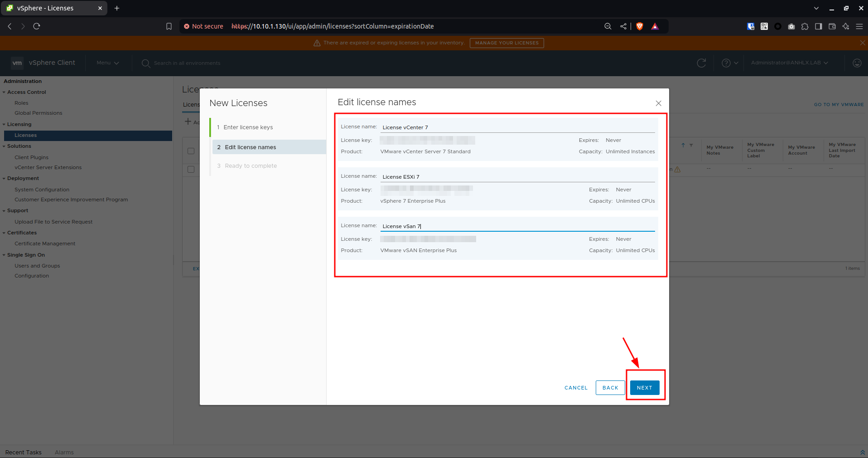Click the feedback smiley face icon
868x458 pixels.
[x=857, y=63]
